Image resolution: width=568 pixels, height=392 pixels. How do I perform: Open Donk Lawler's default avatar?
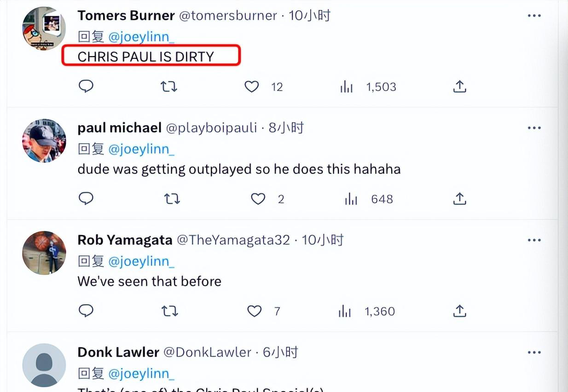44,365
